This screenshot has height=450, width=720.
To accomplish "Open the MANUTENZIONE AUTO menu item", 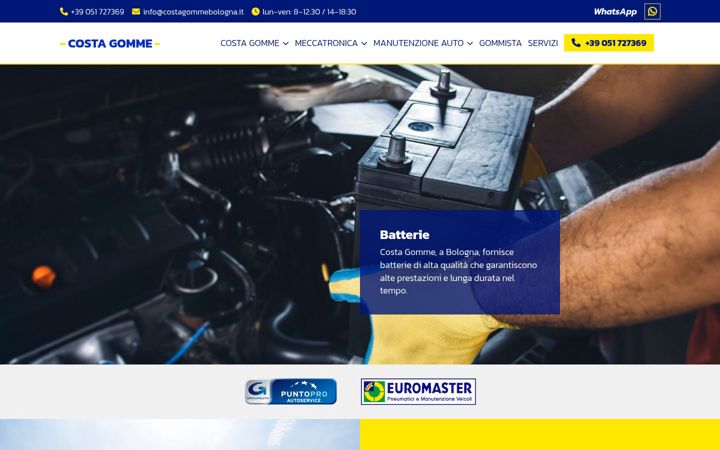I will click(418, 43).
